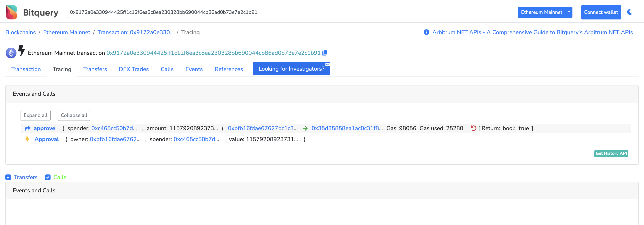Open the DEX Trades tab
The image size is (644, 225).
[134, 69]
